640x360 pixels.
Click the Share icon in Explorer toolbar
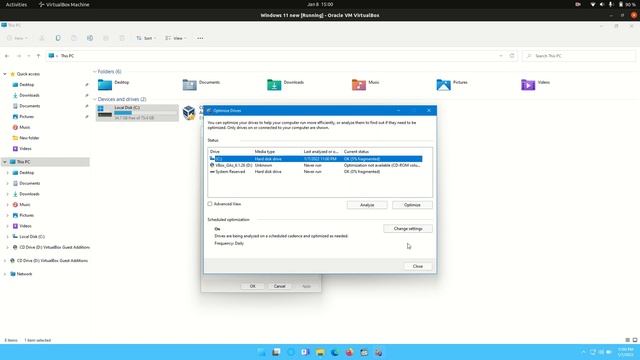106,38
